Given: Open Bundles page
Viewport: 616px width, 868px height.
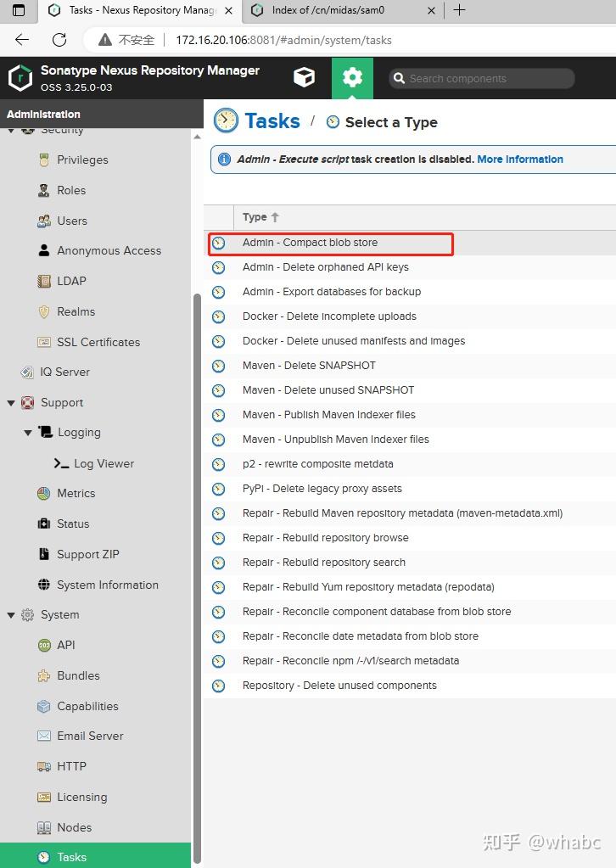Looking at the screenshot, I should pos(78,676).
